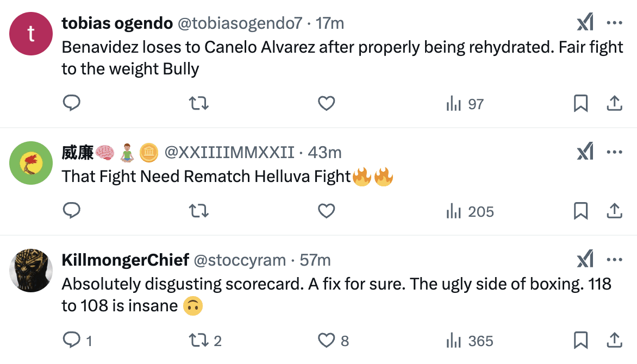
Task: Click KillmongerChief's mask avatar picture
Action: pos(31,270)
